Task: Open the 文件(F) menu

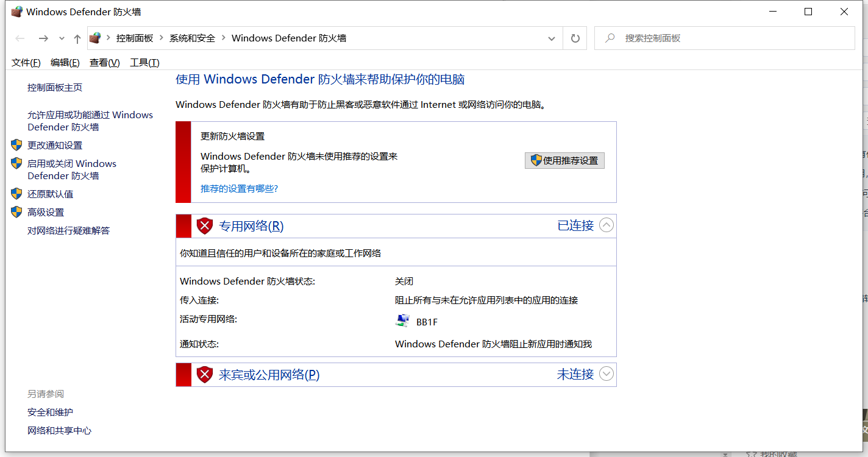Action: pyautogui.click(x=26, y=63)
